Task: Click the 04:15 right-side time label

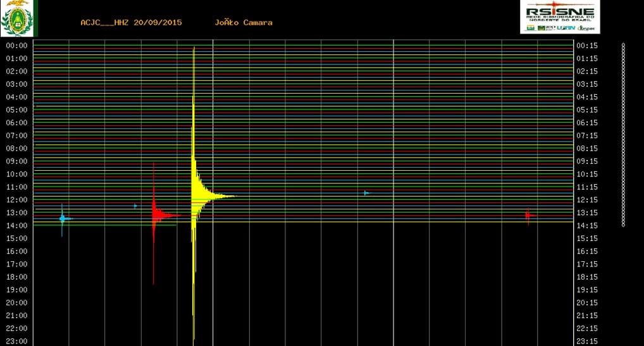Action: click(587, 97)
